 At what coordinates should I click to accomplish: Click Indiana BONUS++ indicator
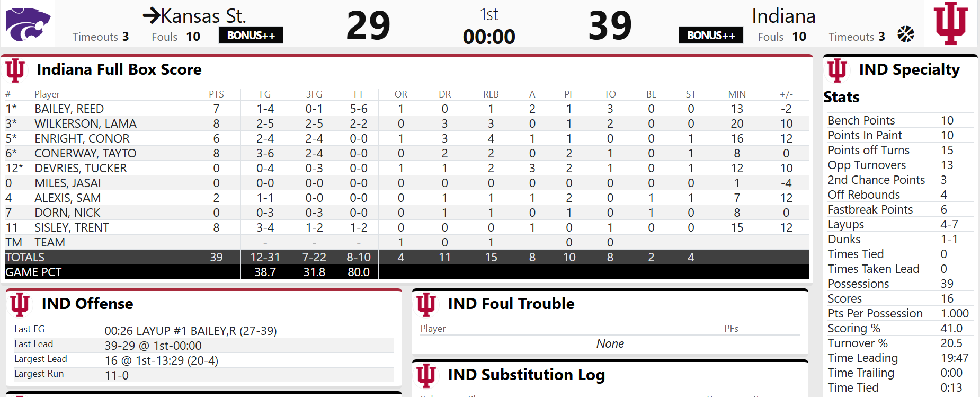click(710, 36)
